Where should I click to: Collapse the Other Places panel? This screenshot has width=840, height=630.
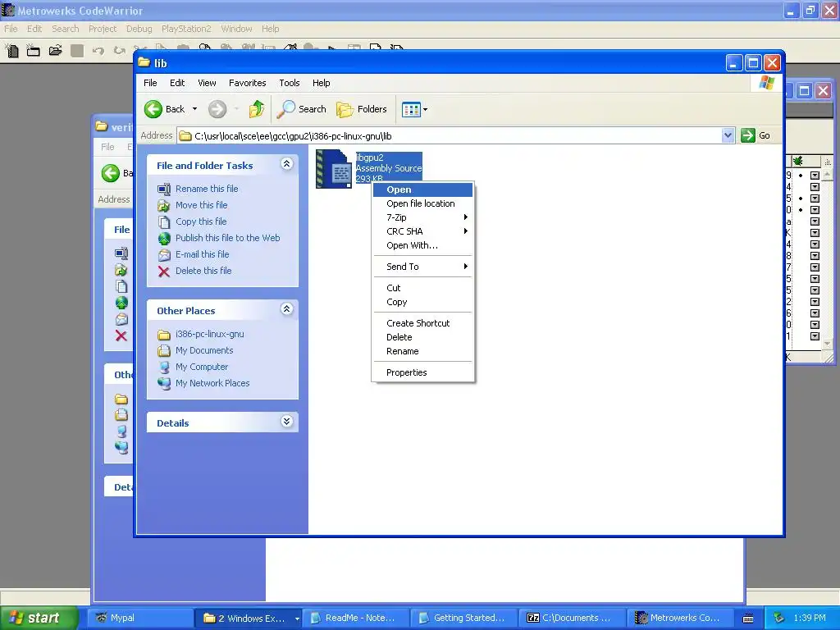[286, 309]
